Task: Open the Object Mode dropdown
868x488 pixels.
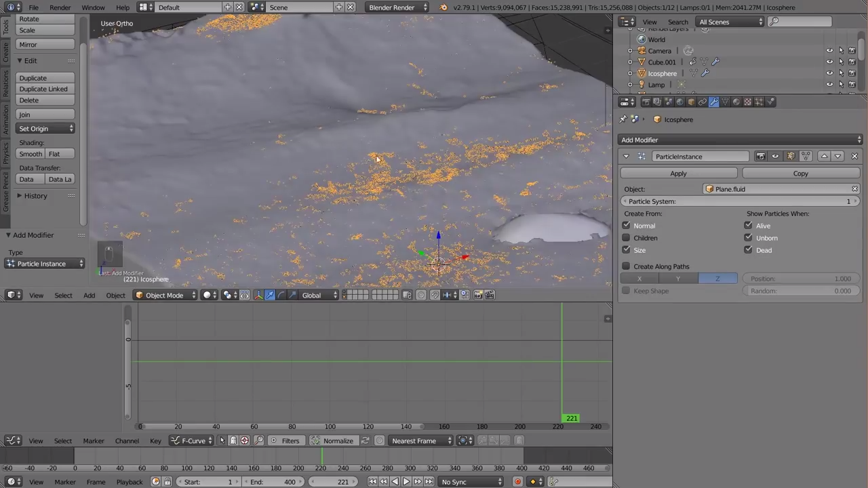Action: click(x=164, y=294)
